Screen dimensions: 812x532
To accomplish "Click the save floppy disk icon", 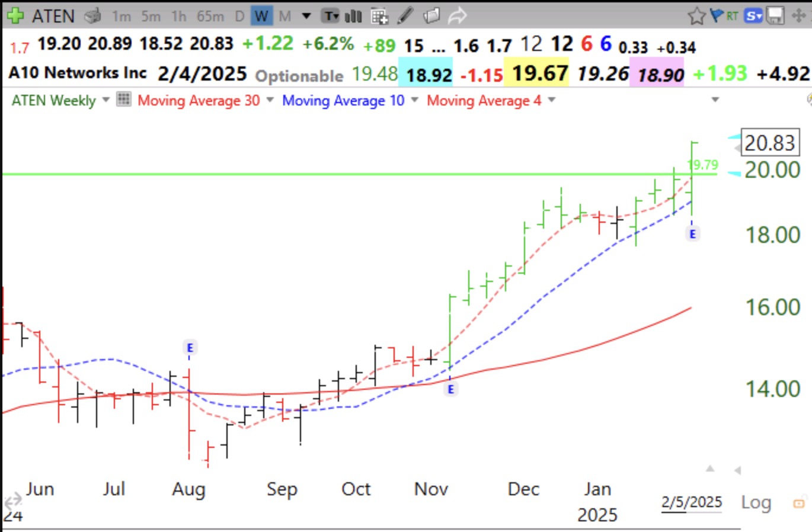I will click(x=775, y=15).
